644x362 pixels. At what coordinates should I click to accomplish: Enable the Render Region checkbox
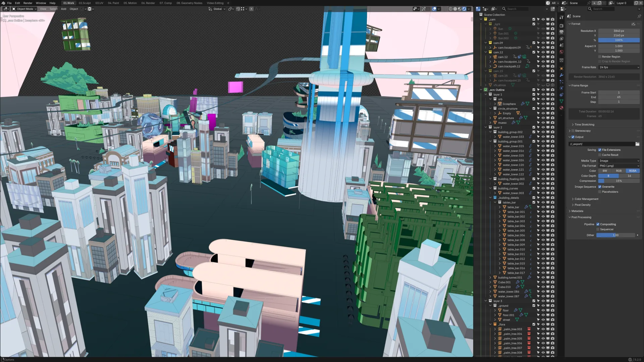click(x=600, y=57)
